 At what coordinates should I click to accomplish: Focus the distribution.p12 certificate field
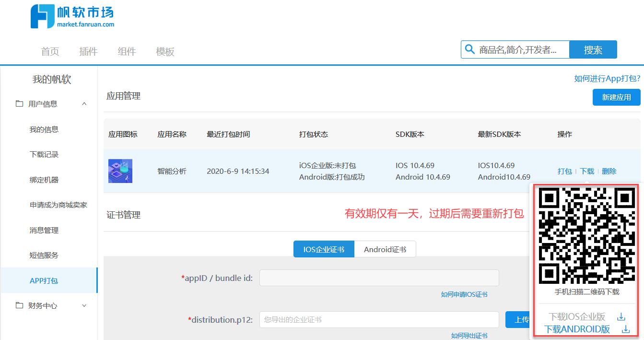click(379, 319)
